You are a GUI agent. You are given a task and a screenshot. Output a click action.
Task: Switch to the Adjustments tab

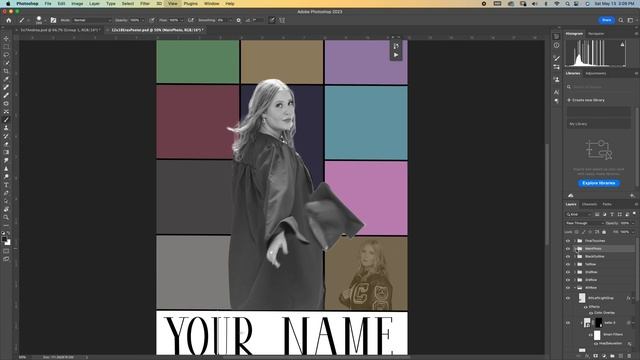click(596, 73)
